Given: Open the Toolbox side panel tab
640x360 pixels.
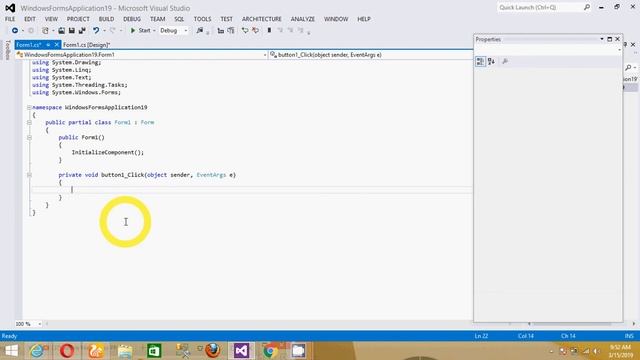Looking at the screenshot, I should [x=7, y=50].
